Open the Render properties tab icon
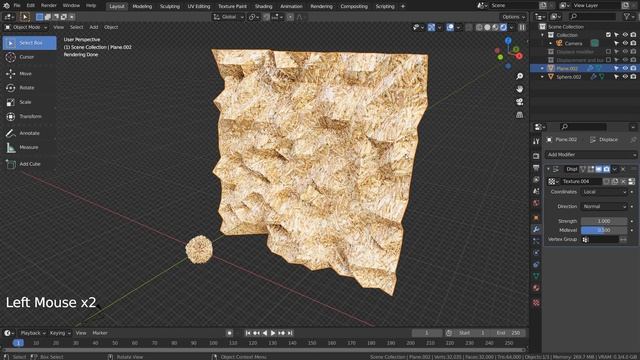Viewport: 640px width, 360px height. pos(536,156)
